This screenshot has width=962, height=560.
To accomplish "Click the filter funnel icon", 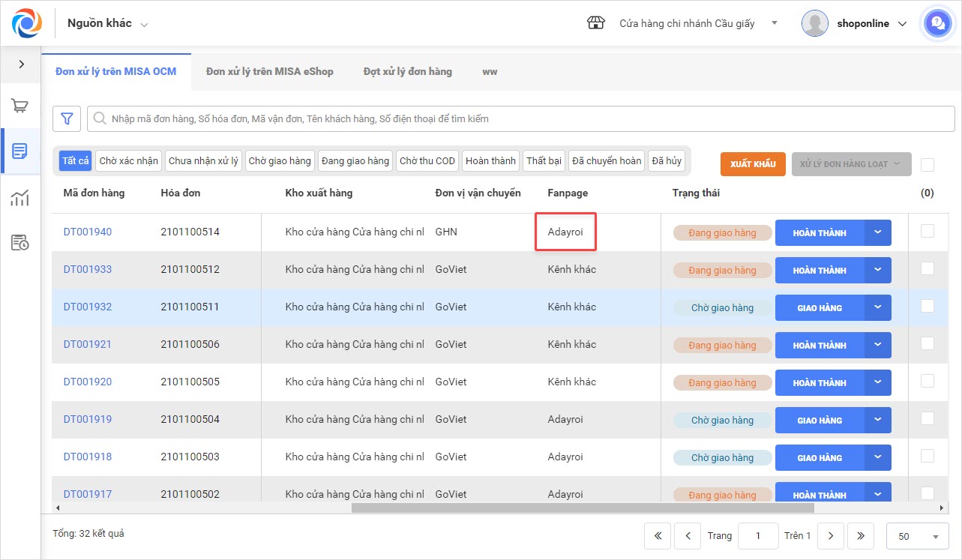I will [x=67, y=118].
